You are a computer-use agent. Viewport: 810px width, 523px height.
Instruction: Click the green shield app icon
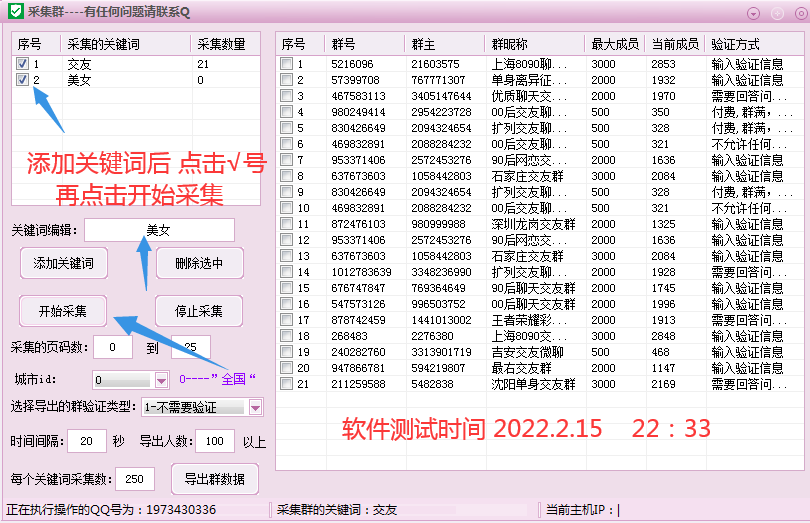coord(16,11)
